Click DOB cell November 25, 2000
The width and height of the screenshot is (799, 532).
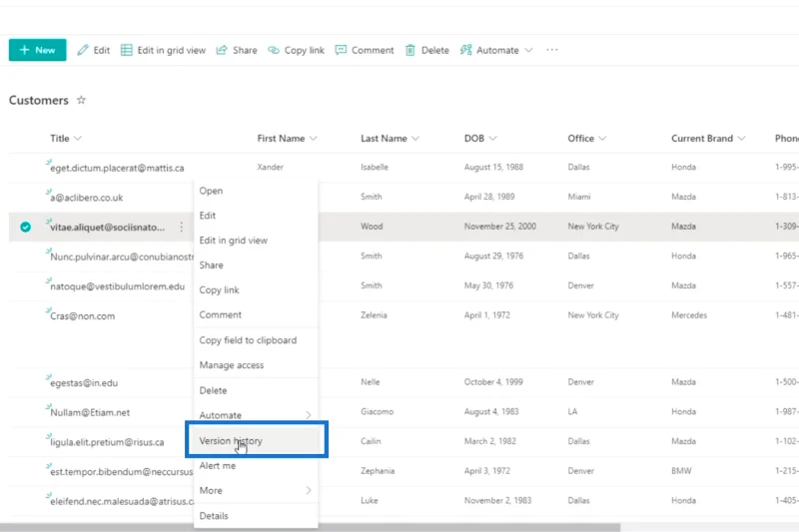point(500,226)
